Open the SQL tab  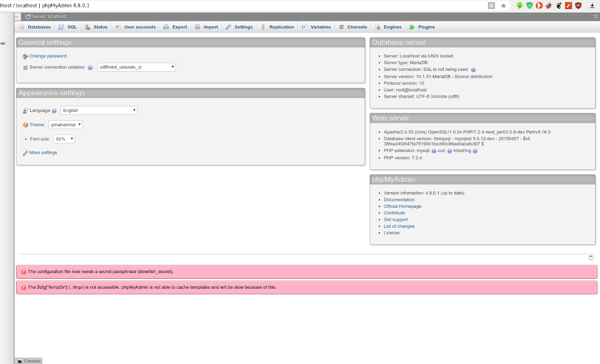(x=67, y=27)
